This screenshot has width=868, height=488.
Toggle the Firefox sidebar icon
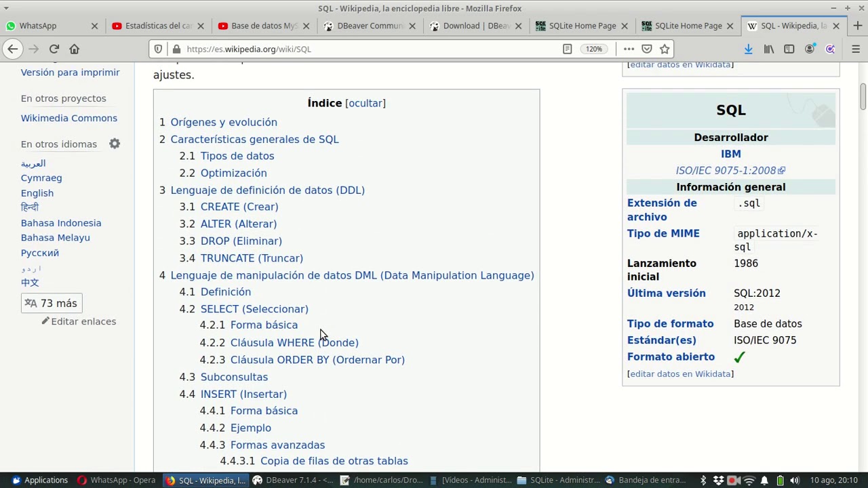[789, 49]
